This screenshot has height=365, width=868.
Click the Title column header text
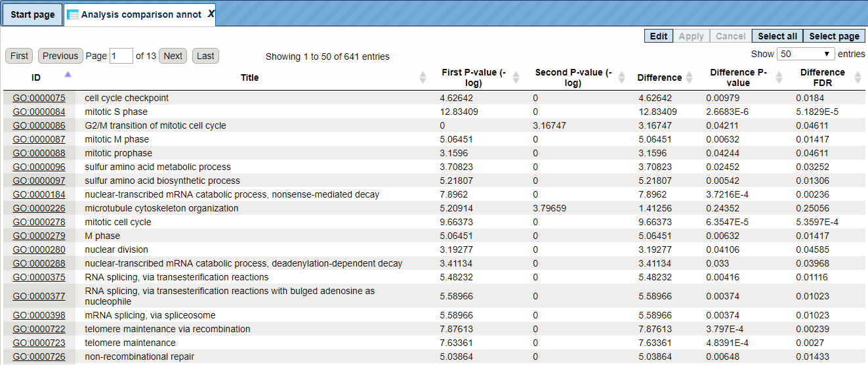coord(250,77)
